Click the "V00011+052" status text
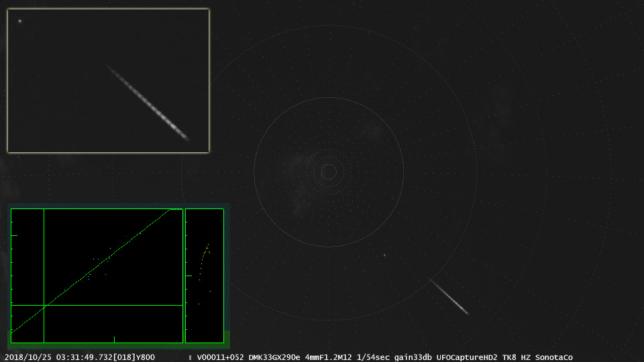The image size is (644, 362). coord(221,357)
